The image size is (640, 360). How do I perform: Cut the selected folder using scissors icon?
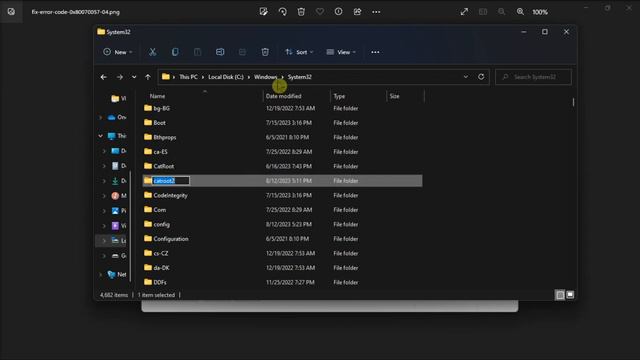click(x=152, y=52)
